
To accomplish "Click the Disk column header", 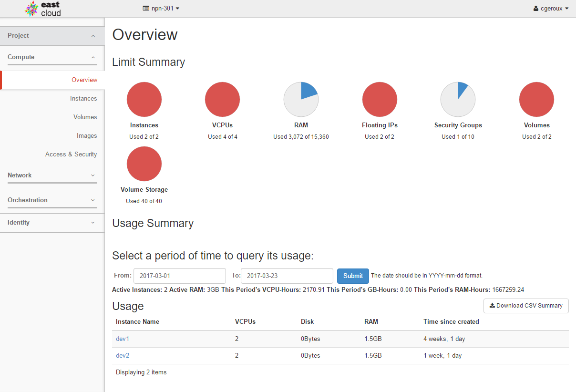I will (308, 322).
